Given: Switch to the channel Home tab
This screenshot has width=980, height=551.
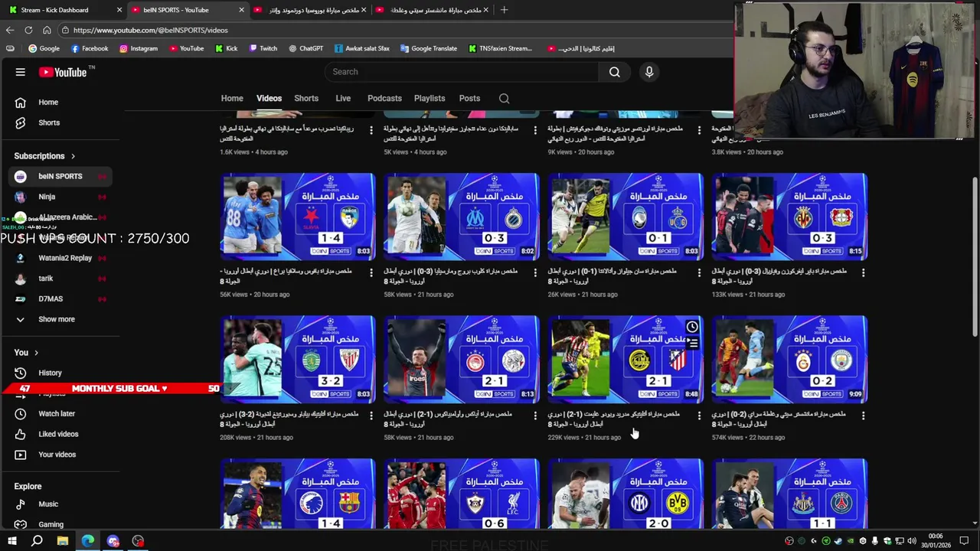Looking at the screenshot, I should tap(232, 99).
